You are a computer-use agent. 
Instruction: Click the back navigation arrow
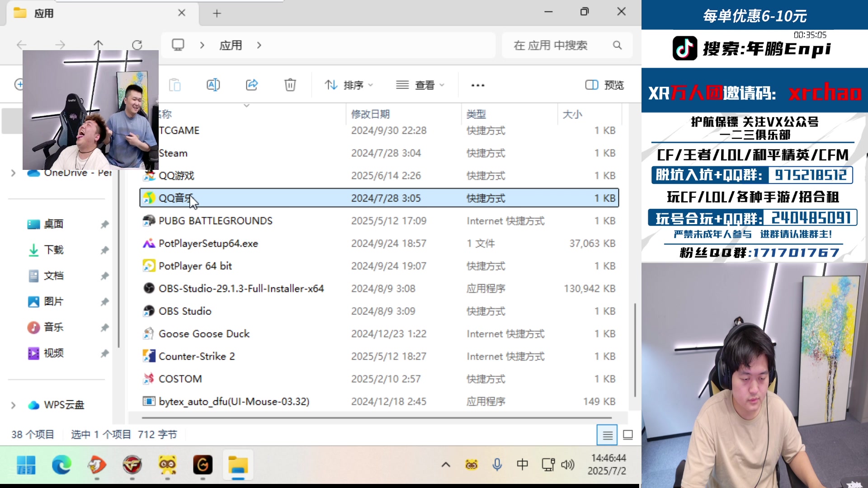click(21, 45)
